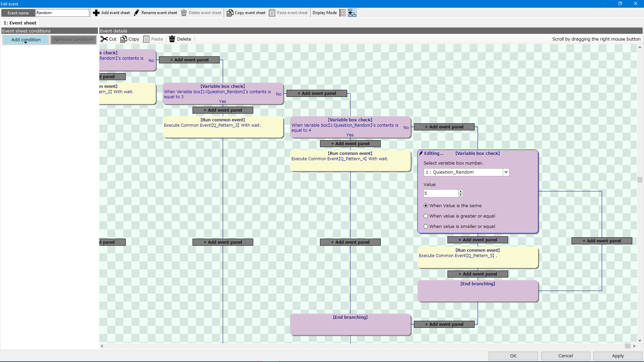Switch Display Mode to flowchart view icon
The image size is (644, 362).
pos(352,13)
